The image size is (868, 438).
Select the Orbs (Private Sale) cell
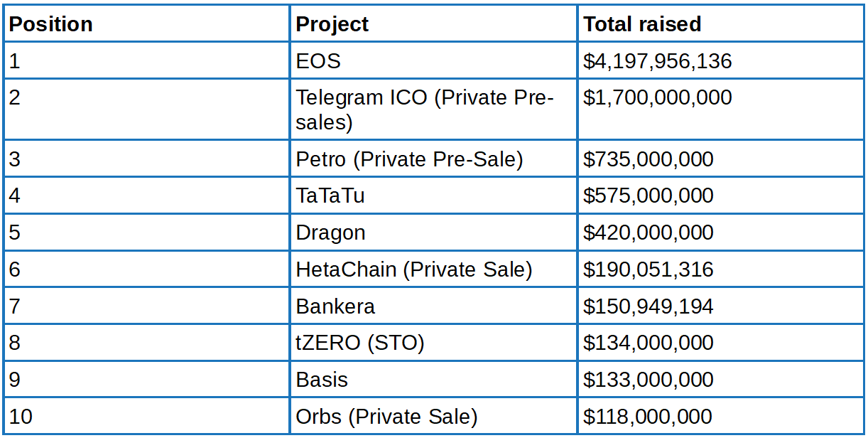386,417
